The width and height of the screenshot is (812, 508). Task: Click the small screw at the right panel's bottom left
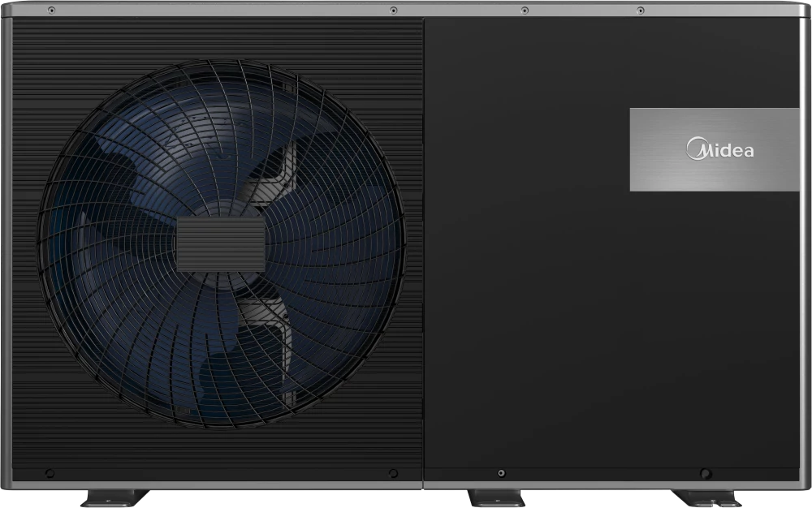point(501,473)
